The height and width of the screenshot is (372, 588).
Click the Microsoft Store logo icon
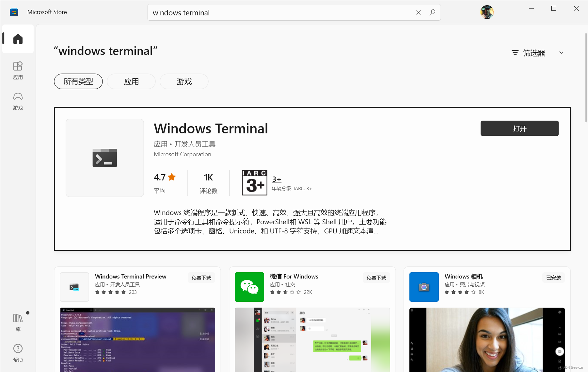[14, 12]
